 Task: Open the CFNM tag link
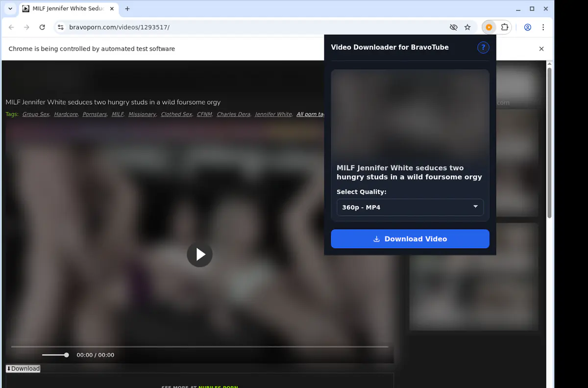[x=205, y=114]
